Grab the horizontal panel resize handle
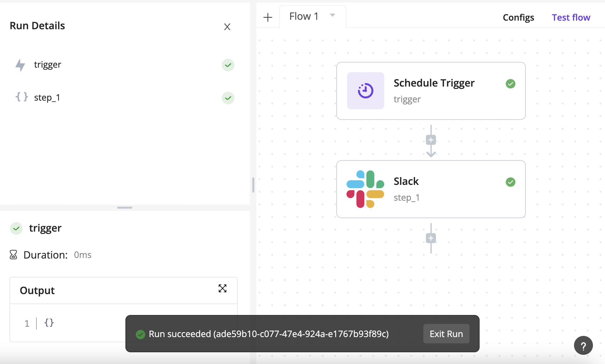 125,208
